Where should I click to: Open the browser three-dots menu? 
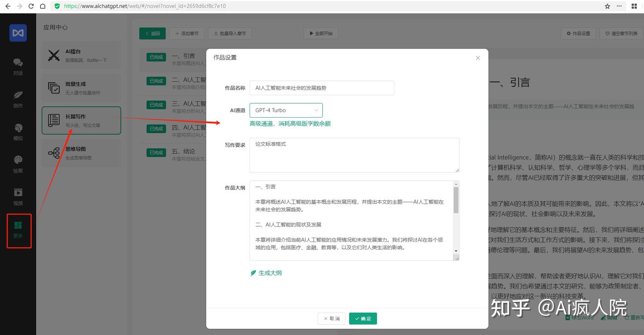[619, 6]
